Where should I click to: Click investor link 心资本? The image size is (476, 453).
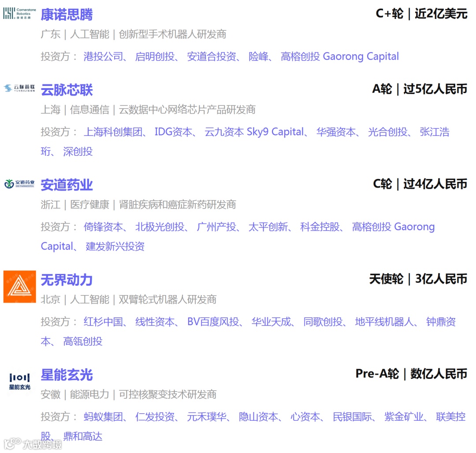coord(305,417)
